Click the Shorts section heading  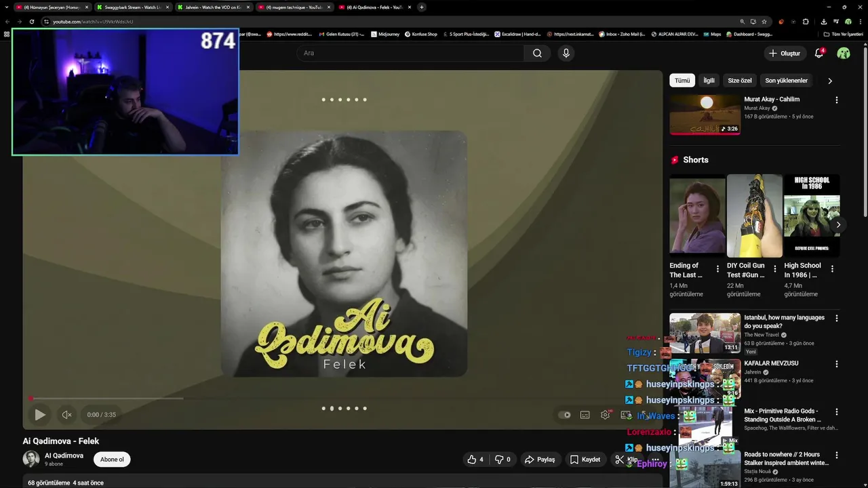click(x=695, y=160)
